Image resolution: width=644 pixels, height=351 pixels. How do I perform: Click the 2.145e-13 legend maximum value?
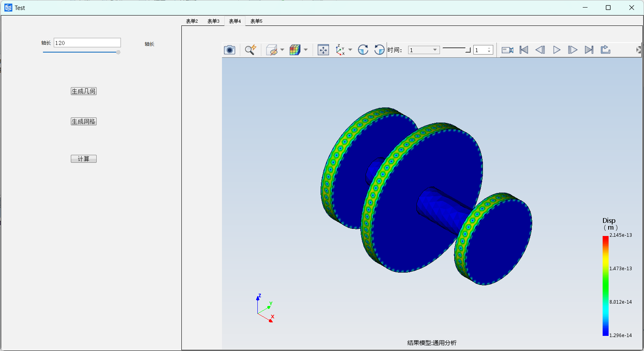621,235
